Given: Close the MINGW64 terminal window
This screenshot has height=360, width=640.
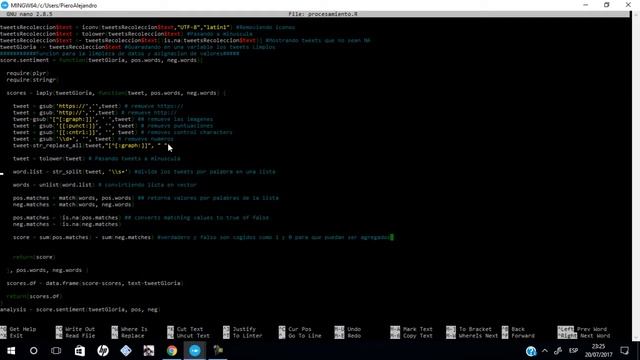Looking at the screenshot, I should click(628, 5).
